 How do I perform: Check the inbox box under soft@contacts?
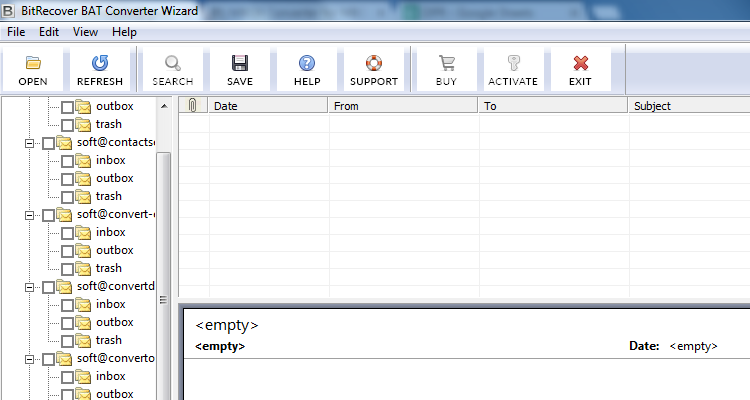pos(67,161)
